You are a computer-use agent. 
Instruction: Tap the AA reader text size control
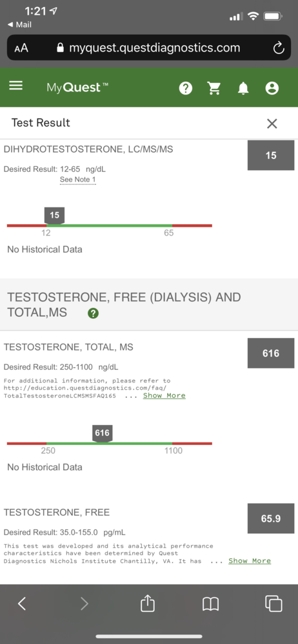click(21, 48)
